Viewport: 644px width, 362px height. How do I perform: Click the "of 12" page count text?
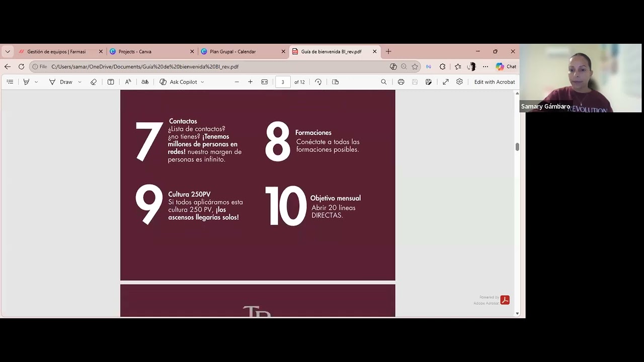tap(299, 82)
